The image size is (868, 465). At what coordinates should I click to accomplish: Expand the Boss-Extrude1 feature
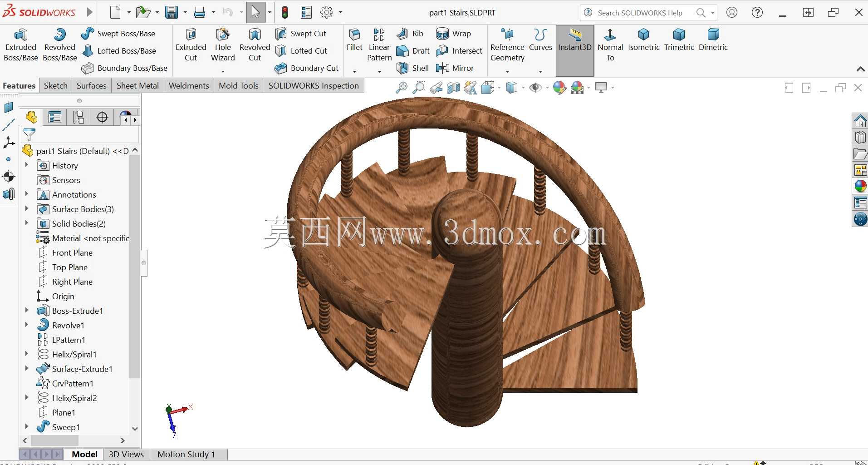(26, 311)
